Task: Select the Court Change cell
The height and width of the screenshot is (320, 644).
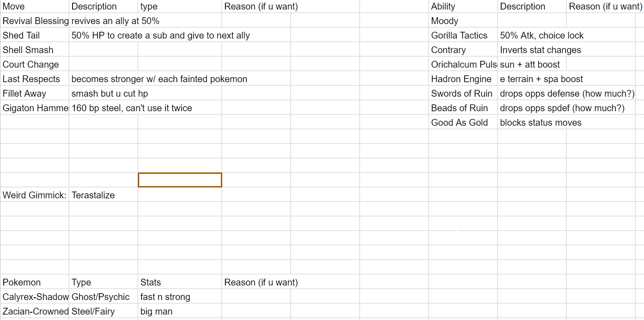Action: (x=35, y=64)
